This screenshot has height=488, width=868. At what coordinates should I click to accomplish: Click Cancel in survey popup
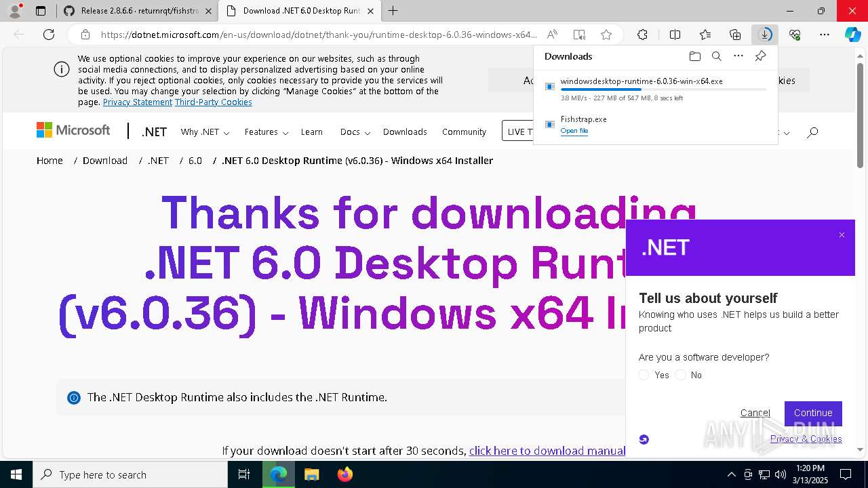coord(755,413)
